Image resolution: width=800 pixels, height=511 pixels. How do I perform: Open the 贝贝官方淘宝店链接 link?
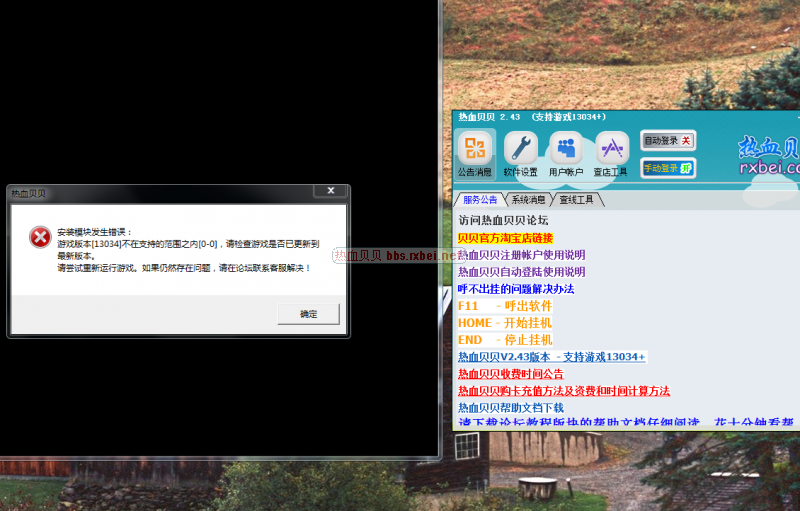coord(505,238)
